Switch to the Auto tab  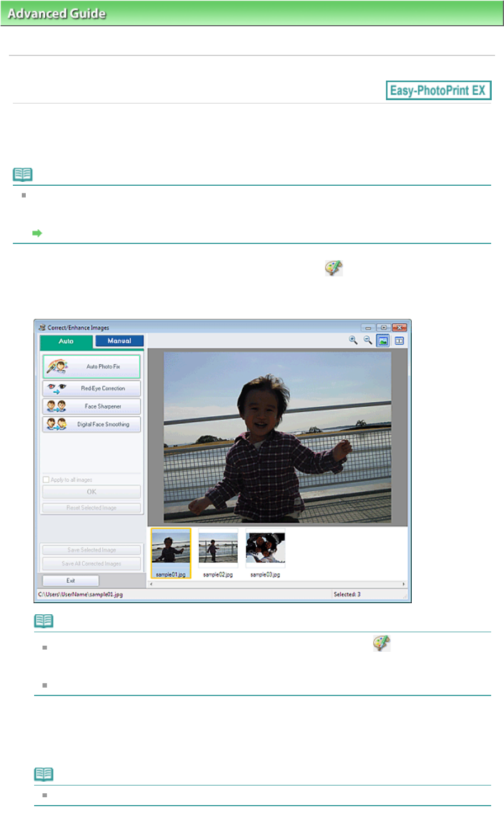tap(66, 341)
